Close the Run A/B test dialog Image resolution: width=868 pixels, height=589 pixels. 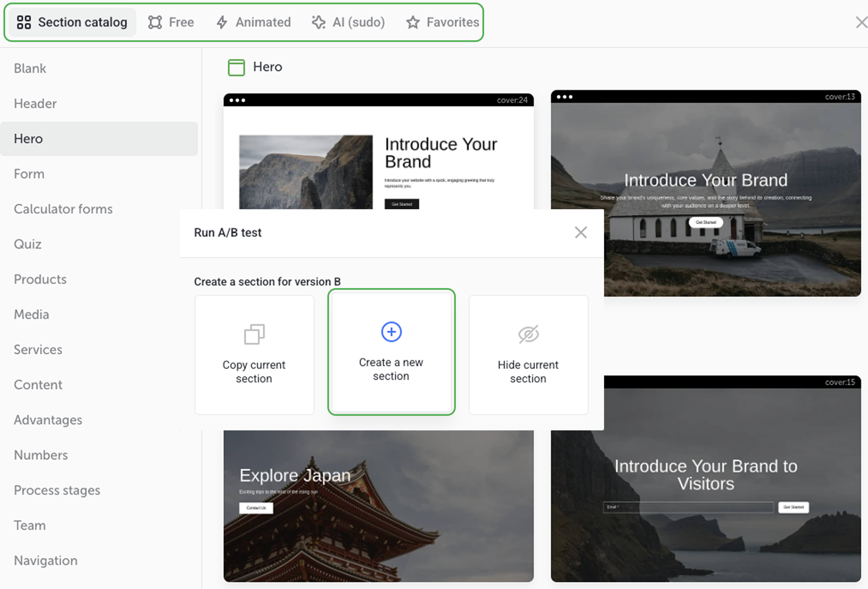(580, 233)
